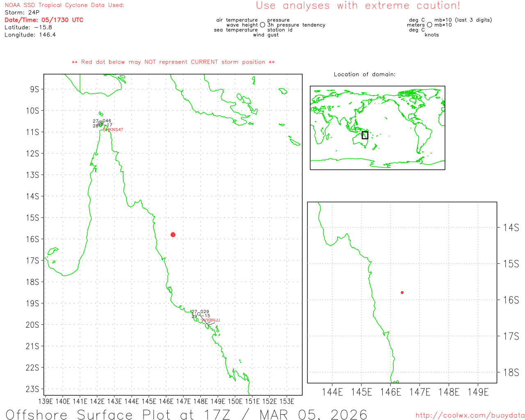The height and width of the screenshot is (420, 525).
Task: Select station id label VVXBNJJ
Action: (x=211, y=320)
